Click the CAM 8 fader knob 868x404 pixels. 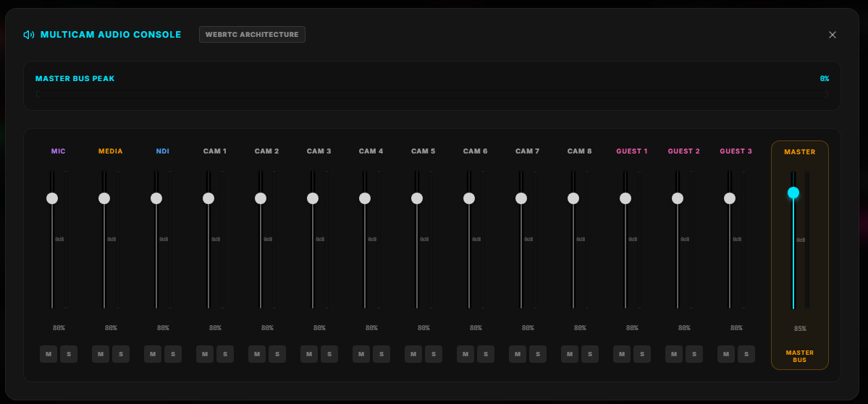(573, 198)
